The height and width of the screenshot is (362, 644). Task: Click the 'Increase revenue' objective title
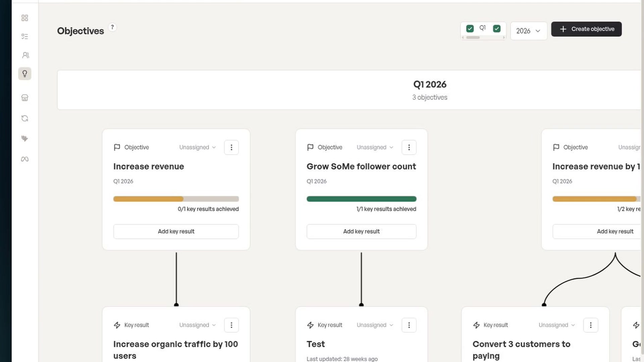[149, 167]
